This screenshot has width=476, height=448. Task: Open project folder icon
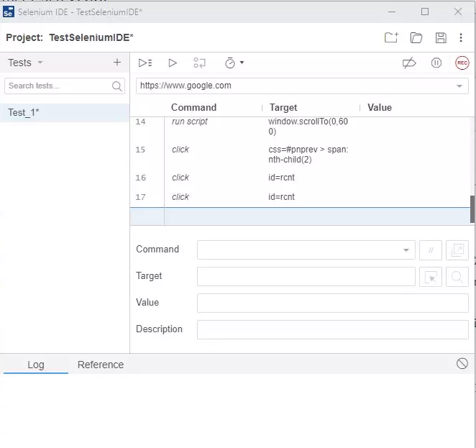coord(416,38)
